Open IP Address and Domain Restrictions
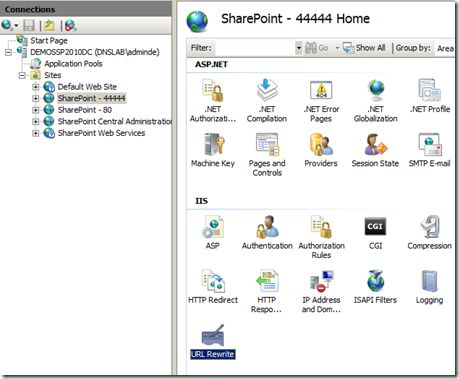This screenshot has height=379, width=459. tap(321, 291)
